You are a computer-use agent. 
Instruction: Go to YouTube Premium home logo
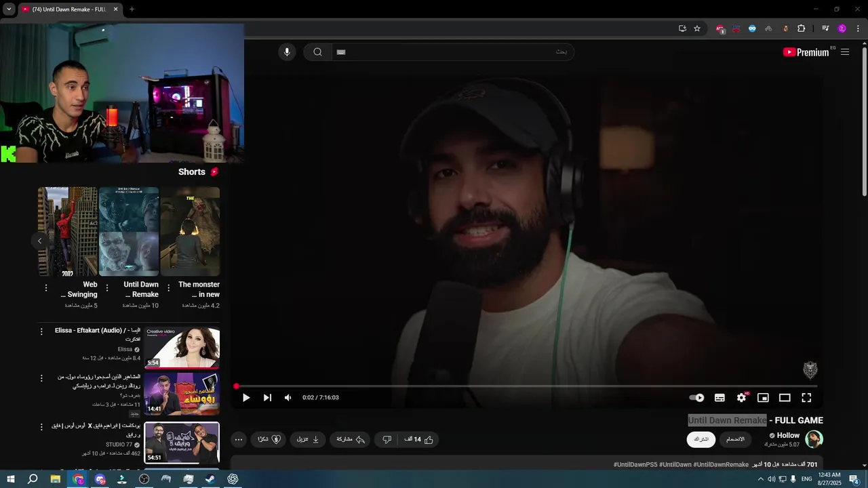coord(806,52)
